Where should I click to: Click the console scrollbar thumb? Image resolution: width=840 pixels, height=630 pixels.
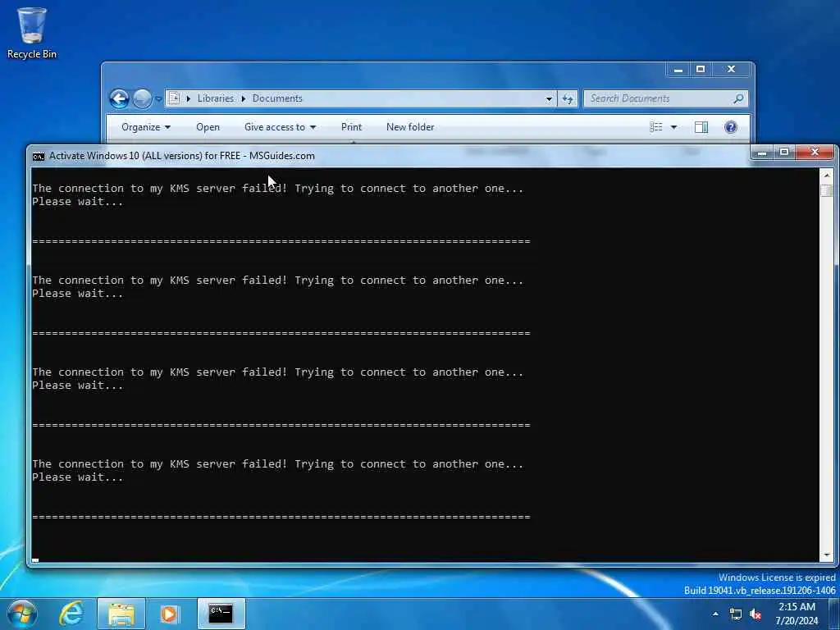click(826, 190)
